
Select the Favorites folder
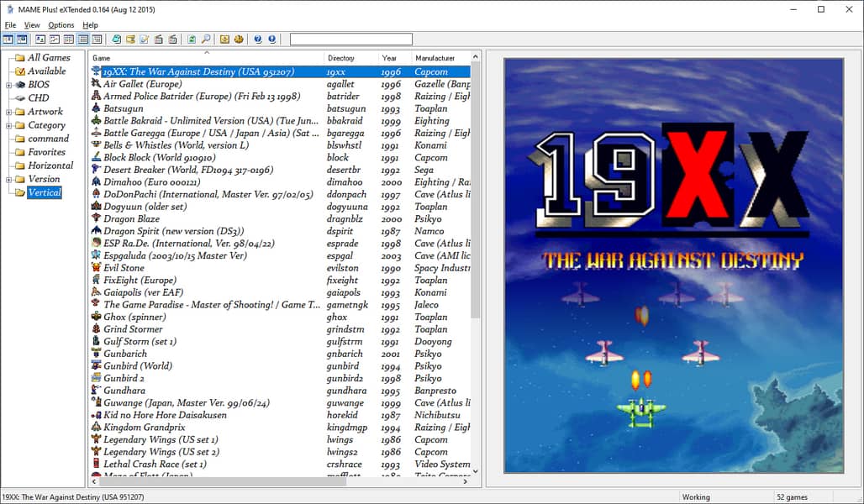[x=46, y=152]
